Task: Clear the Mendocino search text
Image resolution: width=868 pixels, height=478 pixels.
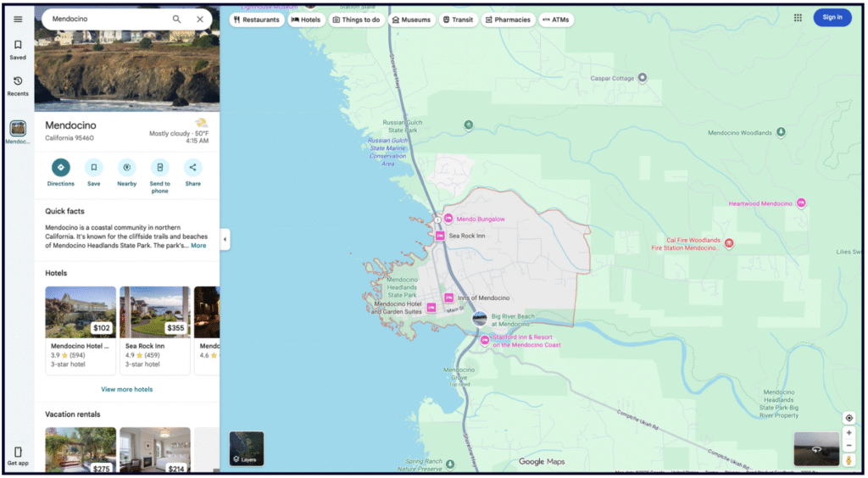Action: (x=200, y=19)
